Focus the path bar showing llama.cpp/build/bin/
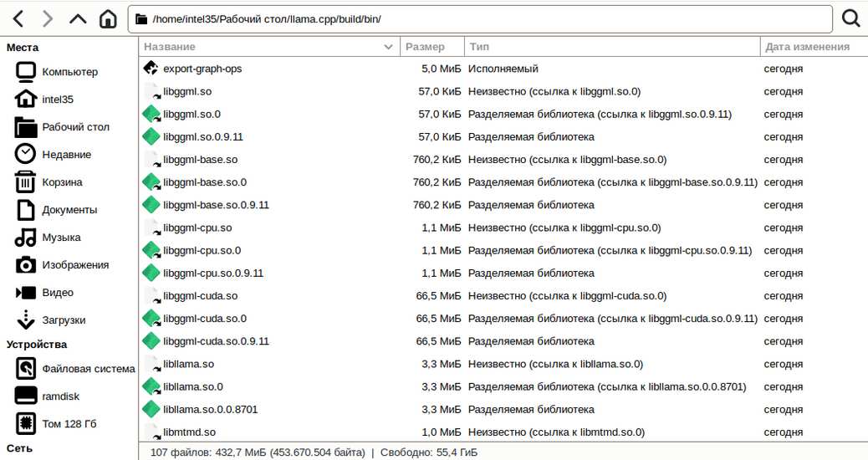Viewport: 868px width, 460px height. pyautogui.click(x=481, y=19)
